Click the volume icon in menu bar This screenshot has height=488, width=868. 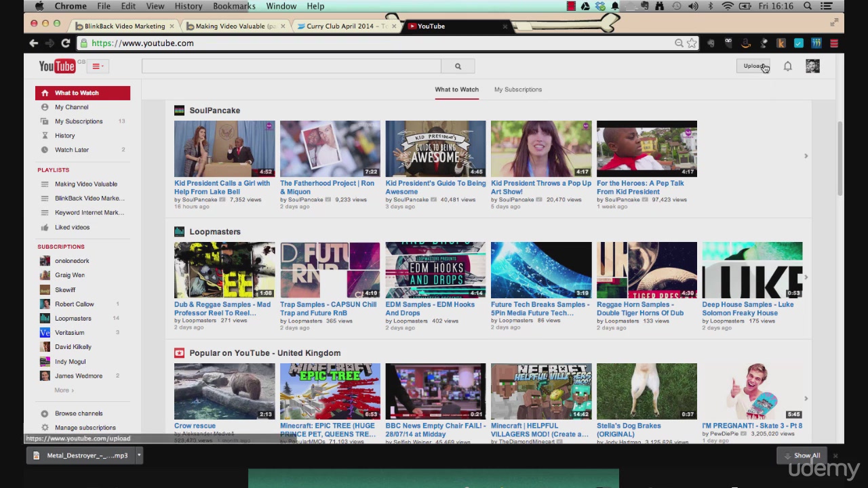click(x=693, y=6)
